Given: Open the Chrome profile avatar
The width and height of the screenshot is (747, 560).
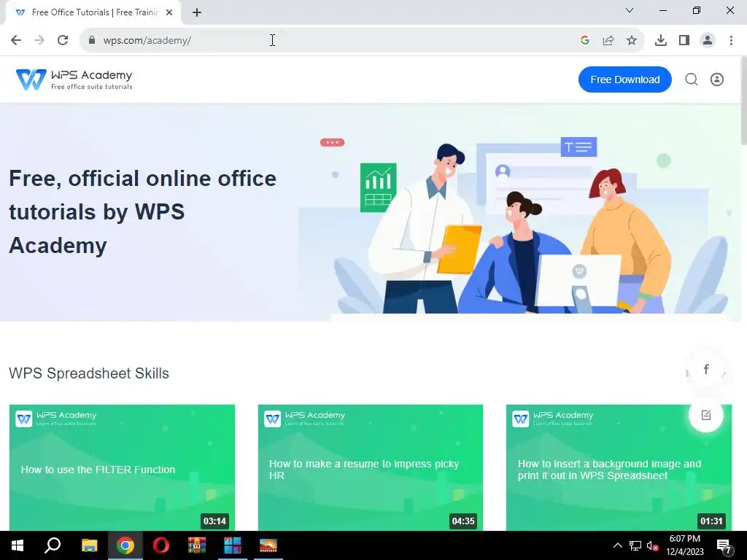Looking at the screenshot, I should pos(708,41).
